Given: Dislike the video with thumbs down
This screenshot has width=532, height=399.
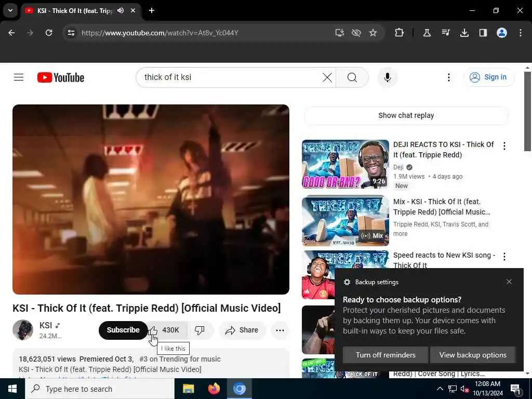Looking at the screenshot, I should click(199, 330).
